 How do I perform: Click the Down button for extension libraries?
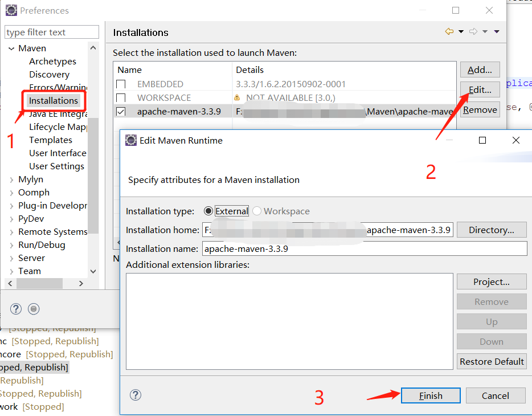click(x=492, y=341)
